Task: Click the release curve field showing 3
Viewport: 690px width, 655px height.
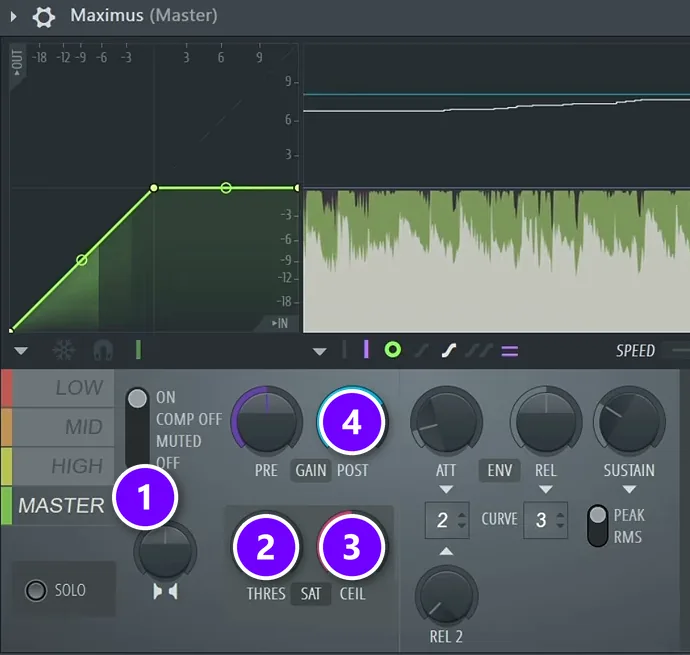Action: pos(546,520)
